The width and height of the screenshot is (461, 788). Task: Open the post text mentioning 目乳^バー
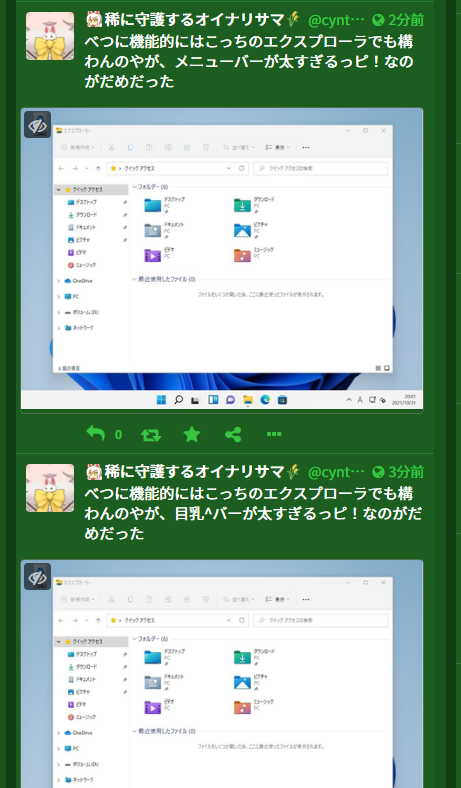point(253,513)
